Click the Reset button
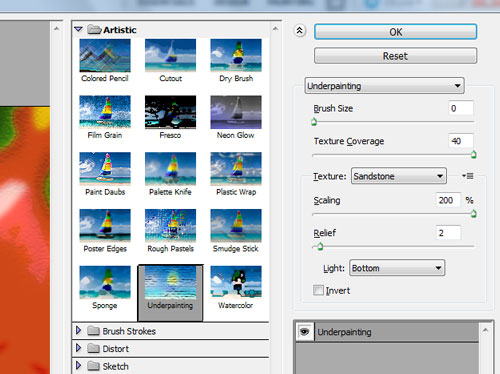The image size is (500, 374). (x=395, y=56)
